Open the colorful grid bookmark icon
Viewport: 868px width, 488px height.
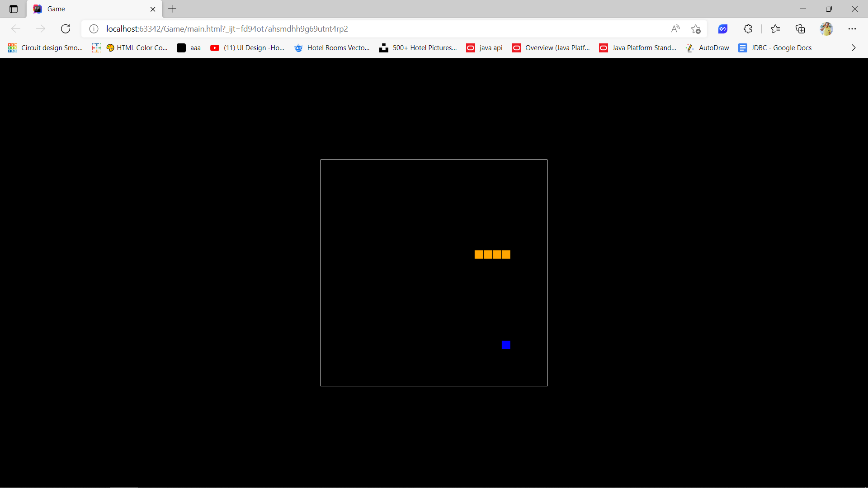[96, 48]
